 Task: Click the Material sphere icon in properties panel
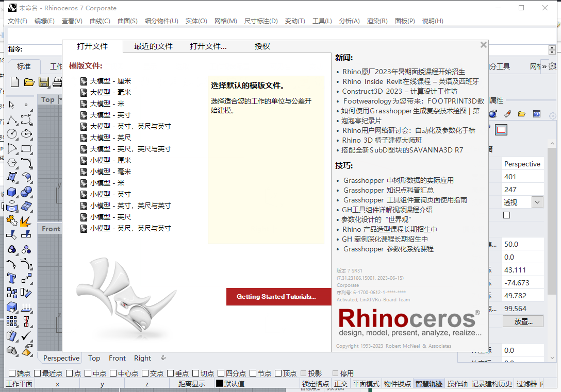coord(493,114)
